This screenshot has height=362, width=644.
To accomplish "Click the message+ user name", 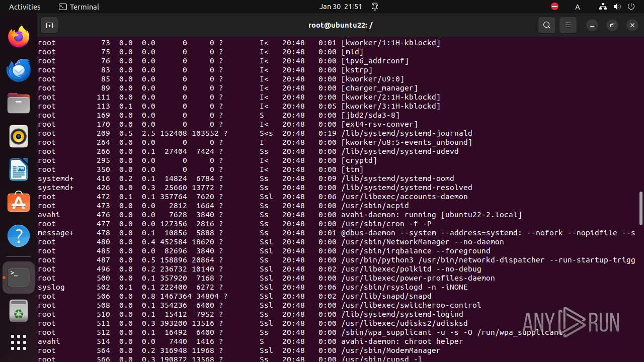I will pos(56,233).
